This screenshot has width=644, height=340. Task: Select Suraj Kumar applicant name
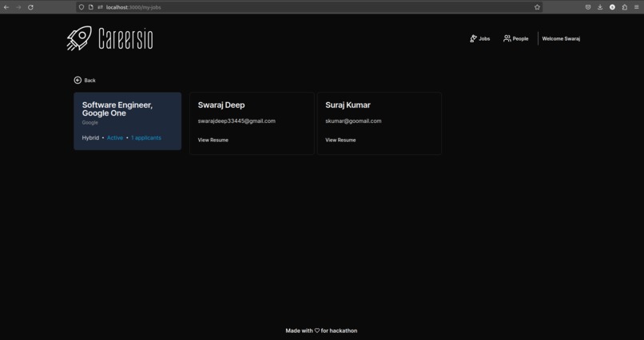coord(348,105)
